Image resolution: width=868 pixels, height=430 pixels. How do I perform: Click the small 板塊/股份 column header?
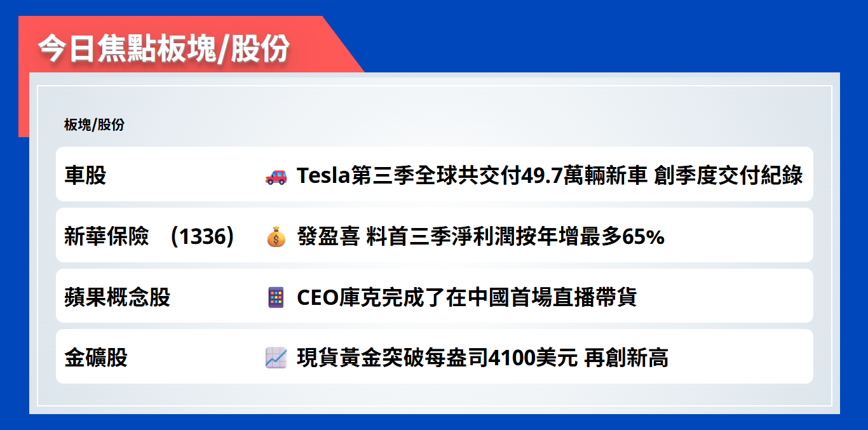pos(94,125)
